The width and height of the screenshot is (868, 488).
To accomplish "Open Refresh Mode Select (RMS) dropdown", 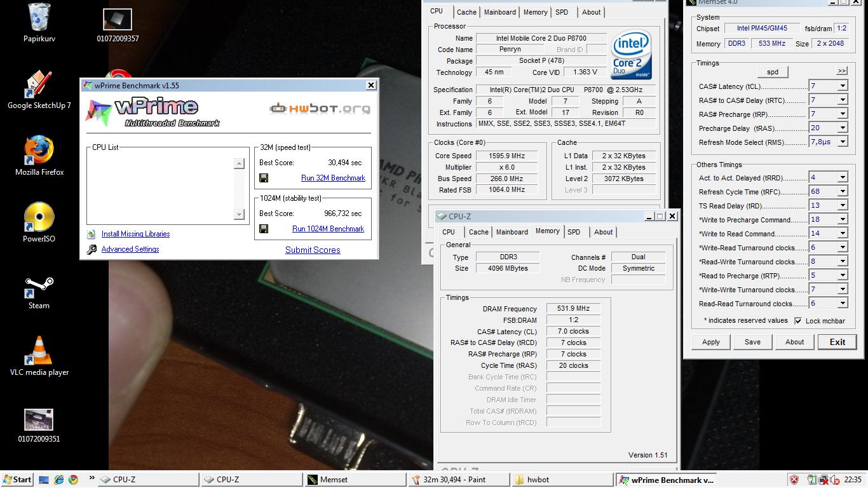I will [x=843, y=142].
